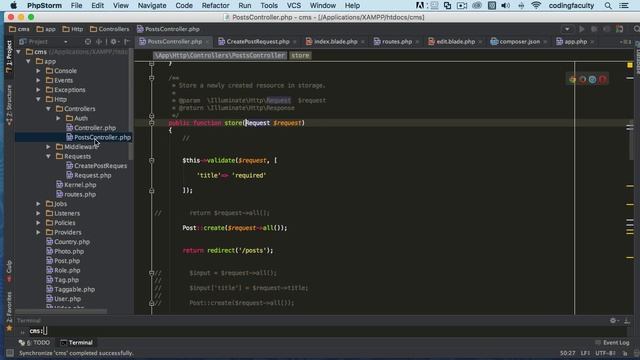Open the Apple menu
640x360 pixels.
tap(13, 5)
